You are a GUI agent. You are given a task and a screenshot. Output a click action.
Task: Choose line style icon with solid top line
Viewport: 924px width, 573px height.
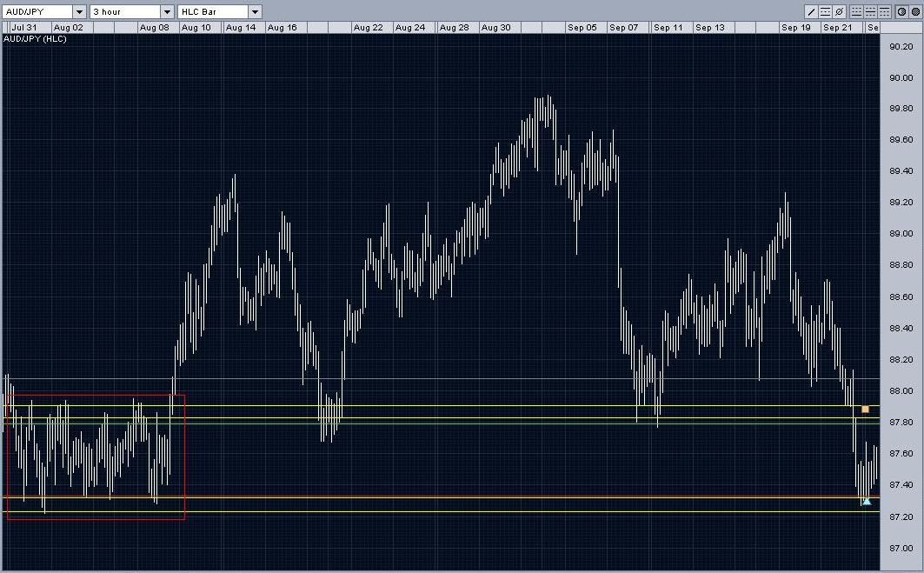tap(885, 12)
